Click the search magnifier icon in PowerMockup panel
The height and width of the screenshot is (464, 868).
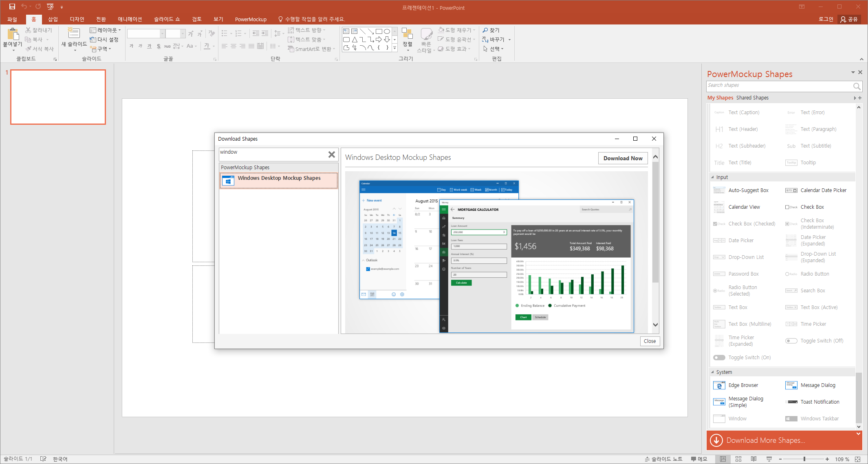pyautogui.click(x=857, y=86)
